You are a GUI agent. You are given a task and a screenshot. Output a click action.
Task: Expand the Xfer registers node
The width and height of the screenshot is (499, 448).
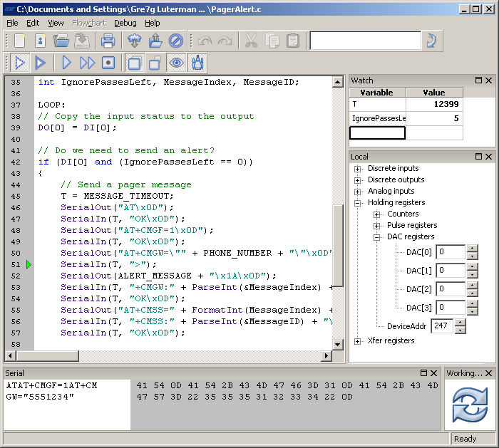358,341
